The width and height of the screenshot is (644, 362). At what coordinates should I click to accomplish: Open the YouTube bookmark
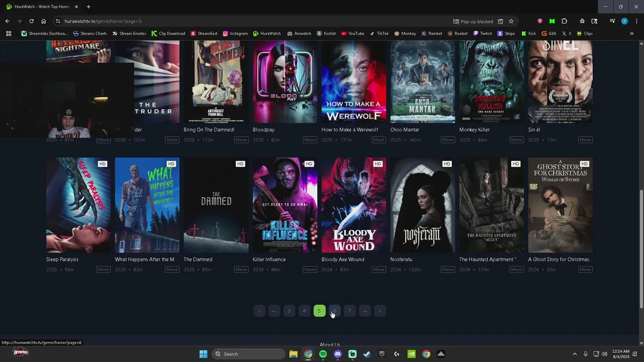pyautogui.click(x=352, y=34)
